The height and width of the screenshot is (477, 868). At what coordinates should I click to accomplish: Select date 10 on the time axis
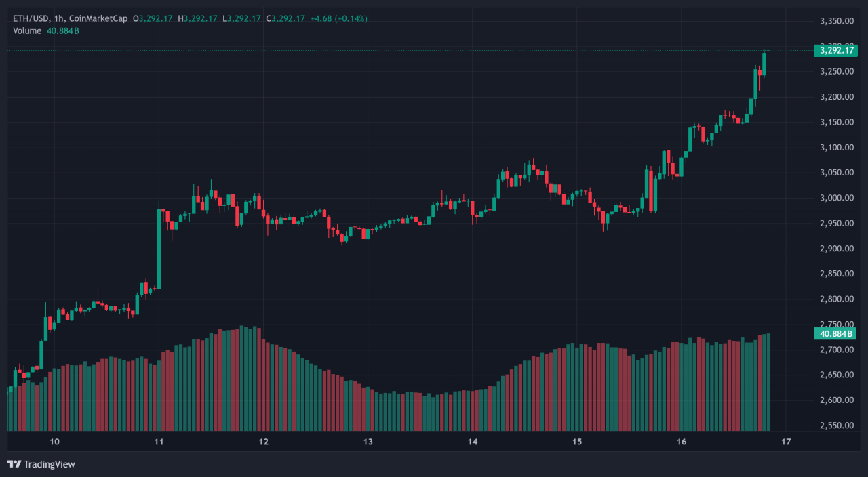[55, 442]
